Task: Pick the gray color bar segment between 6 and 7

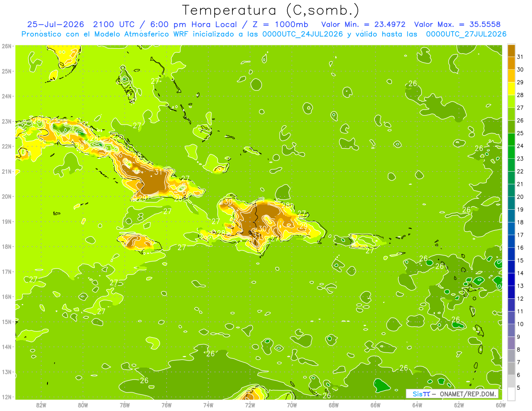Action: (x=511, y=368)
